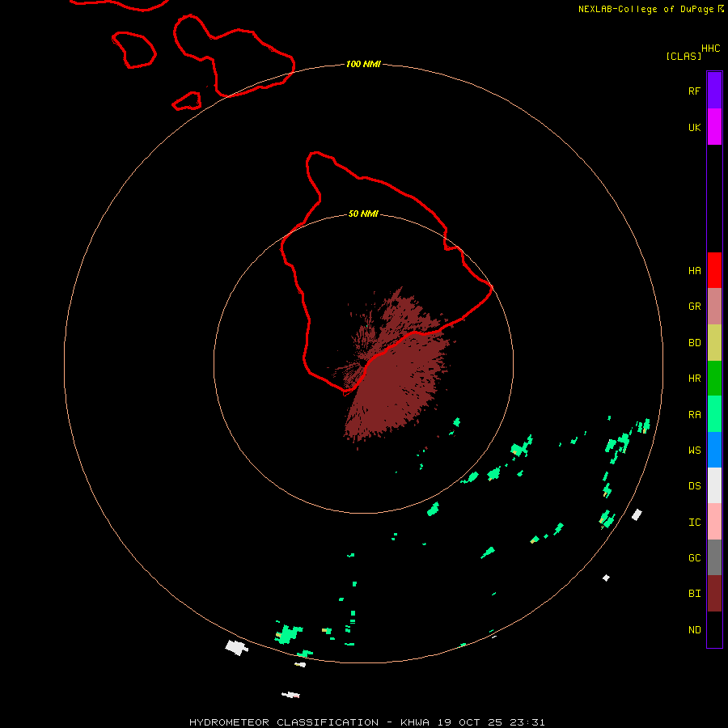Click the DS white color swatch
The width and height of the screenshot is (728, 728).
714,485
